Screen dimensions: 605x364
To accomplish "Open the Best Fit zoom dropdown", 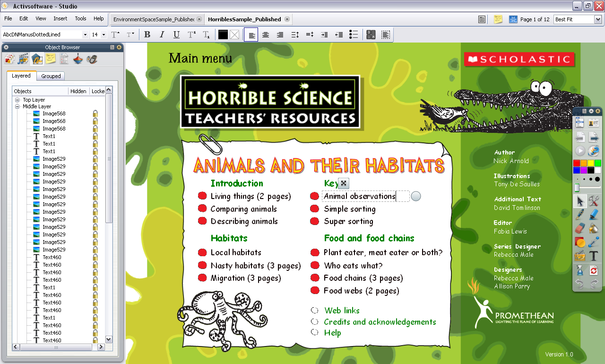I will 598,19.
